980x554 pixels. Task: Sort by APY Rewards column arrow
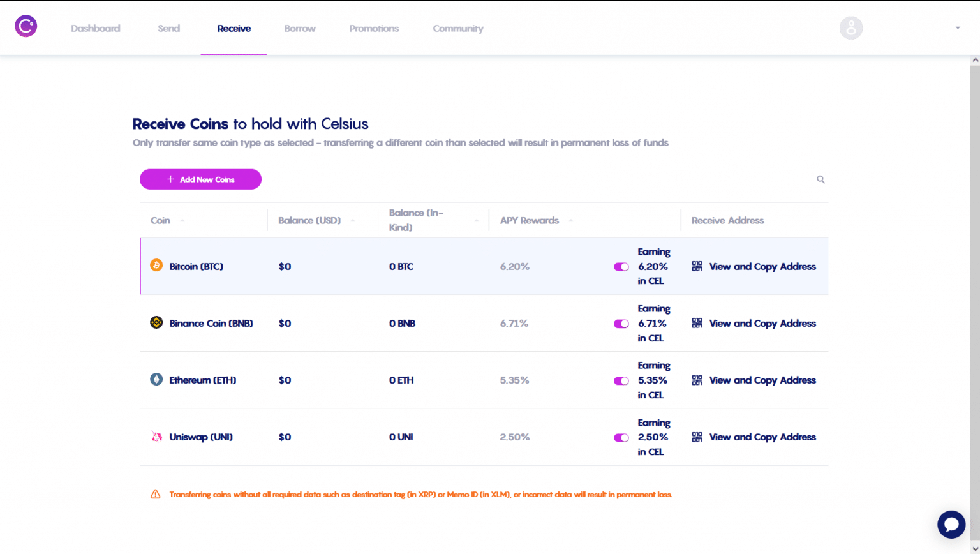point(571,221)
